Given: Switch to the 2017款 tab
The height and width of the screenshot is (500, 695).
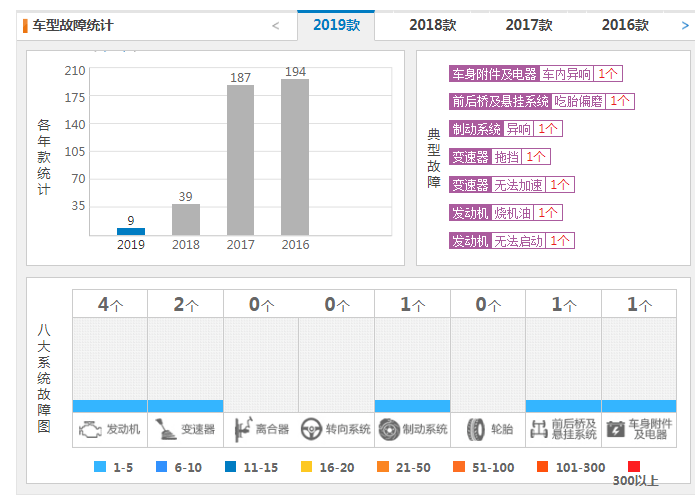Looking at the screenshot, I should pos(528,25).
